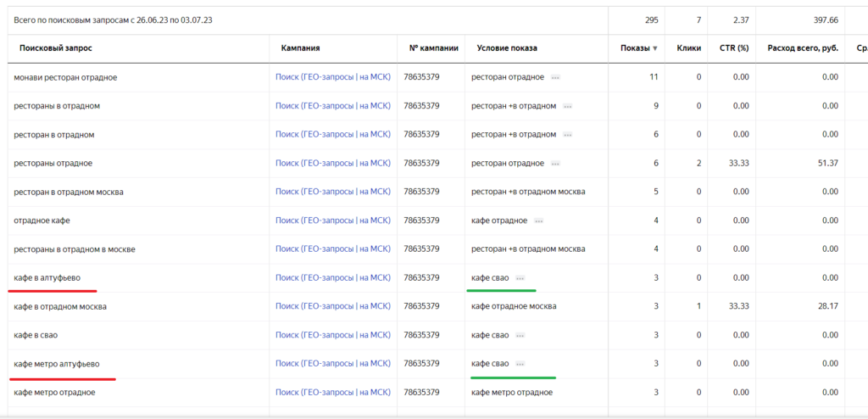Screen dimensions: 868x419
Task: Open campaign link in 'кафе метро отрадное' row
Action: pos(332,393)
